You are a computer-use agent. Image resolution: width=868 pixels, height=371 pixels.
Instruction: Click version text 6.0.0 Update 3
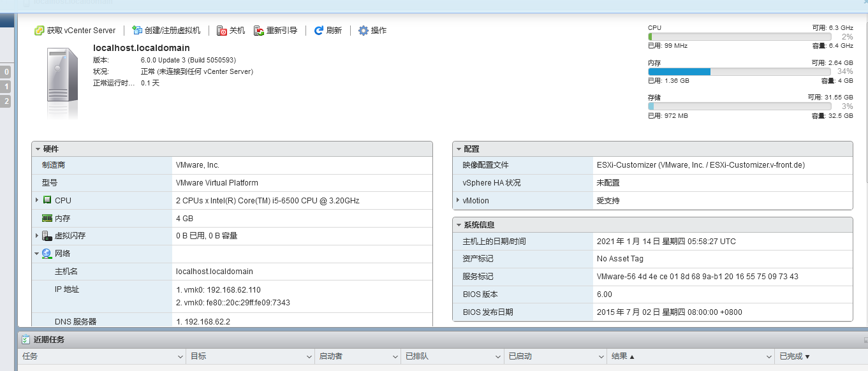tap(189, 60)
